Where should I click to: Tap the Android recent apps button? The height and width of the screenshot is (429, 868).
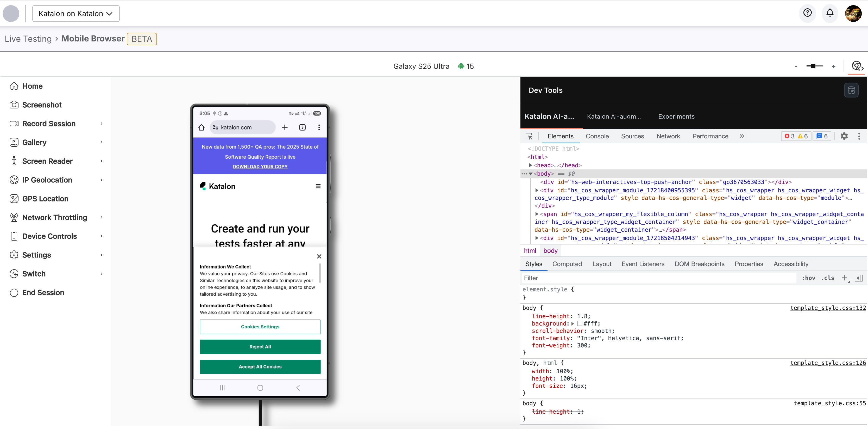click(222, 388)
